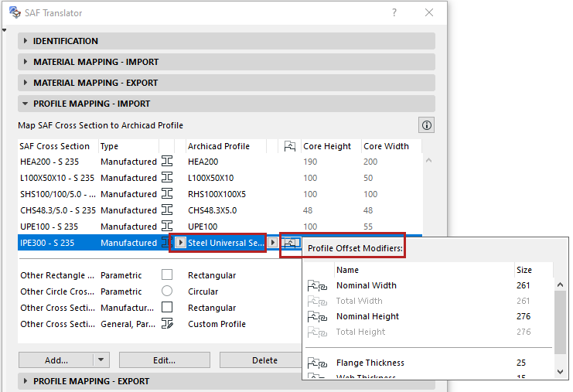
Task: Select the Other Circle Cros... row
Action: click(160, 291)
